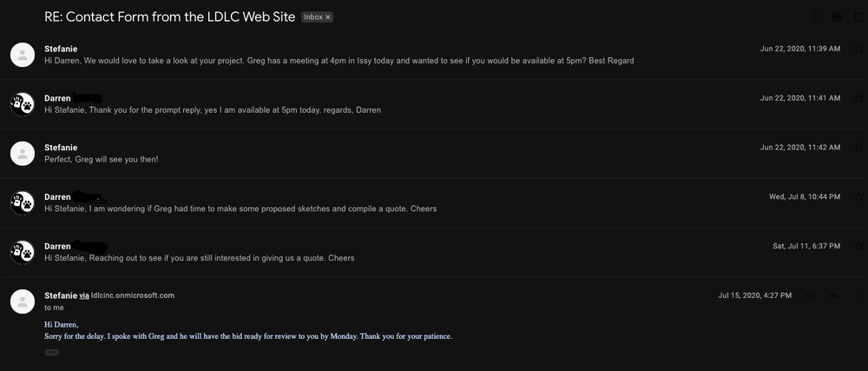
Task: Click Expand all messages arrows icon
Action: (814, 17)
